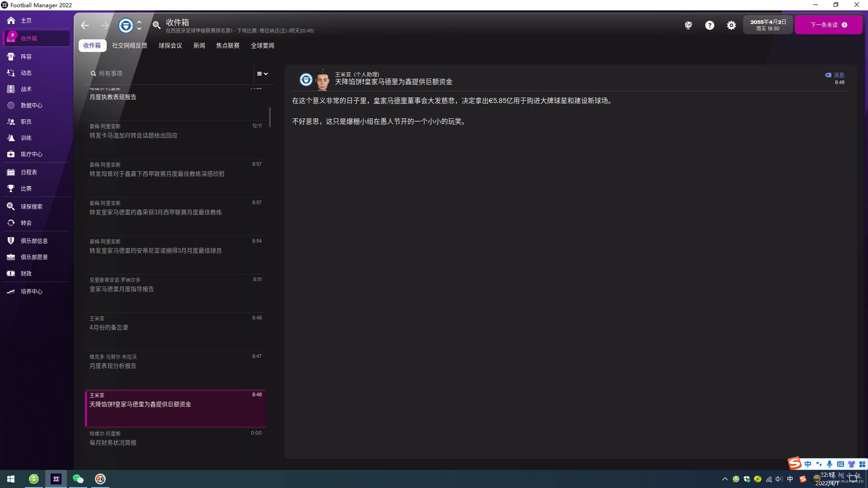Switch to the 焦点联赛 tab
The width and height of the screenshot is (868, 488).
(x=228, y=46)
